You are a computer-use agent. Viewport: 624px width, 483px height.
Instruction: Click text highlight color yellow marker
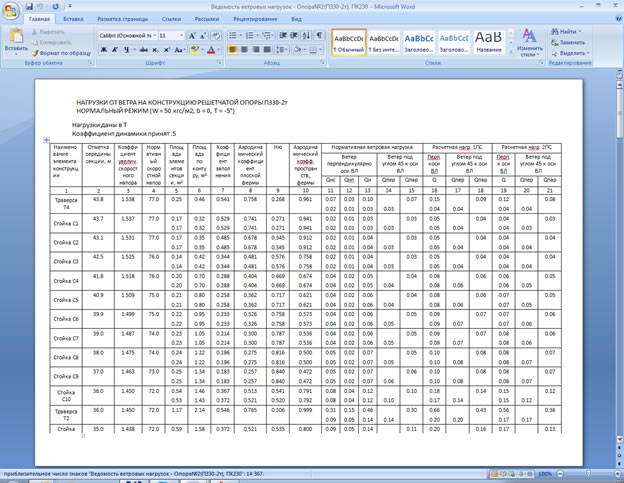pos(194,50)
